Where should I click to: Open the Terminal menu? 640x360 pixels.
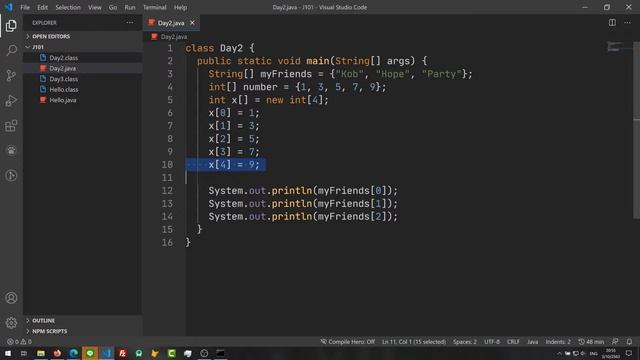(155, 7)
